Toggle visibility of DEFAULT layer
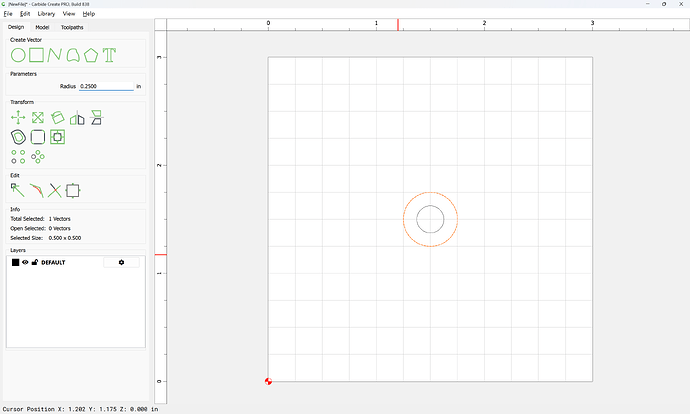 (25, 262)
